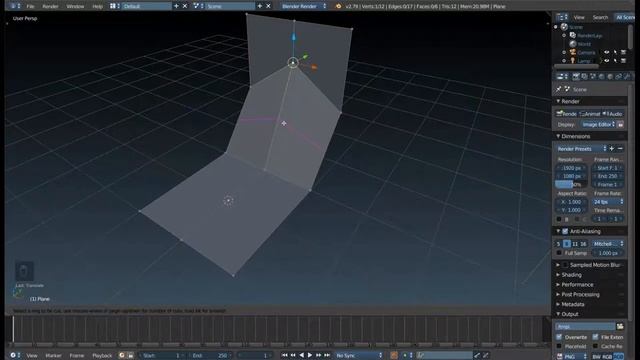Select the World item in outliner

coord(584,44)
